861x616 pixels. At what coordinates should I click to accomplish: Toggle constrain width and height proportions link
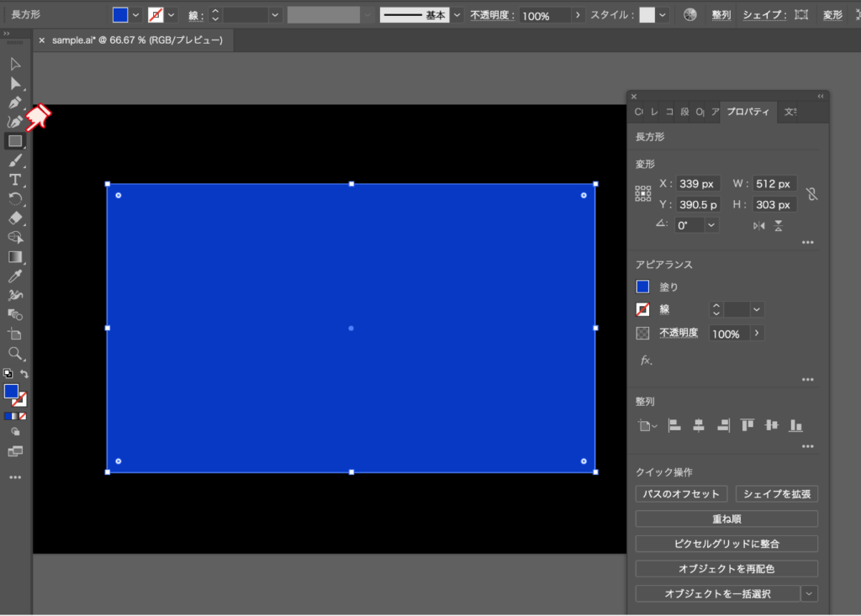(x=811, y=194)
